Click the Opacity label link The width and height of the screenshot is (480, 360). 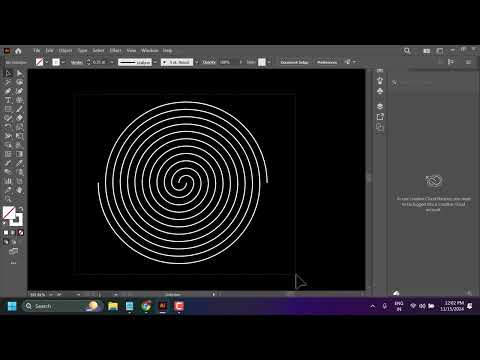[209, 62]
